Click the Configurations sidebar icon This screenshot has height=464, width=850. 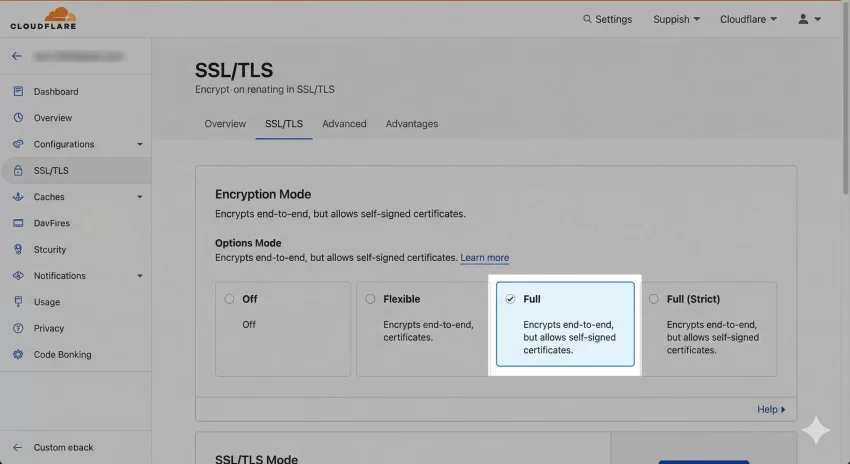coord(18,144)
